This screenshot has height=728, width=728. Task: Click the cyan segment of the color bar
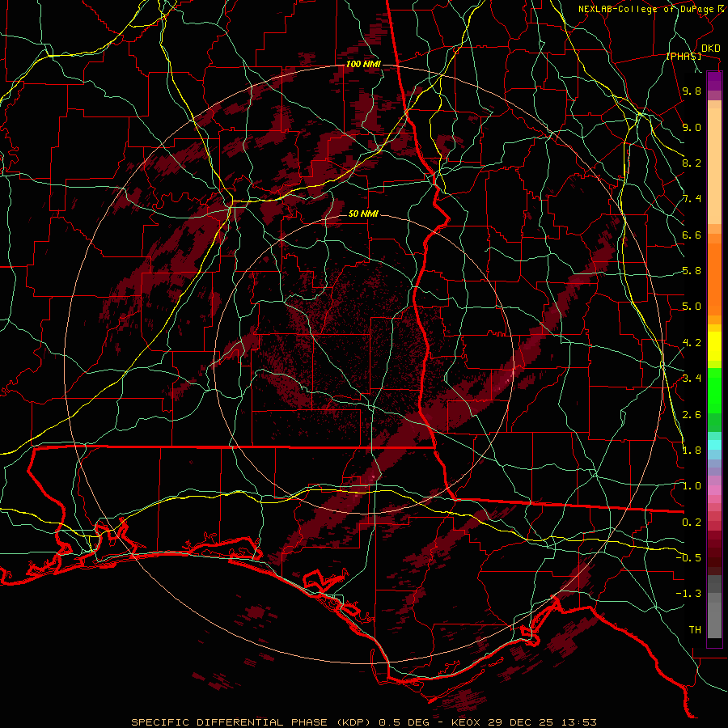click(714, 445)
